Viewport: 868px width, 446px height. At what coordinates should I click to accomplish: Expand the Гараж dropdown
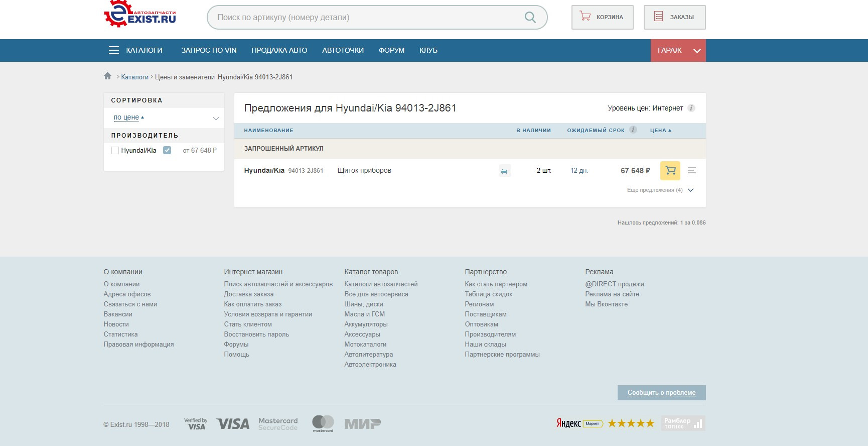click(697, 51)
